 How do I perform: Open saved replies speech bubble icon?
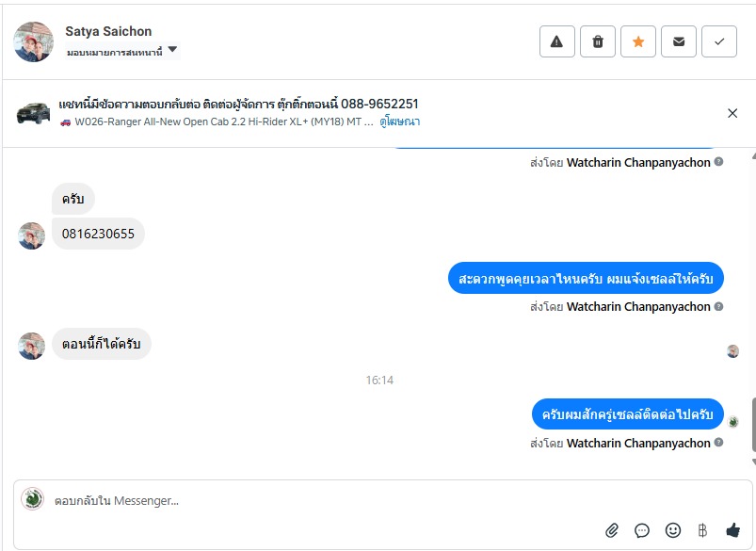642,530
